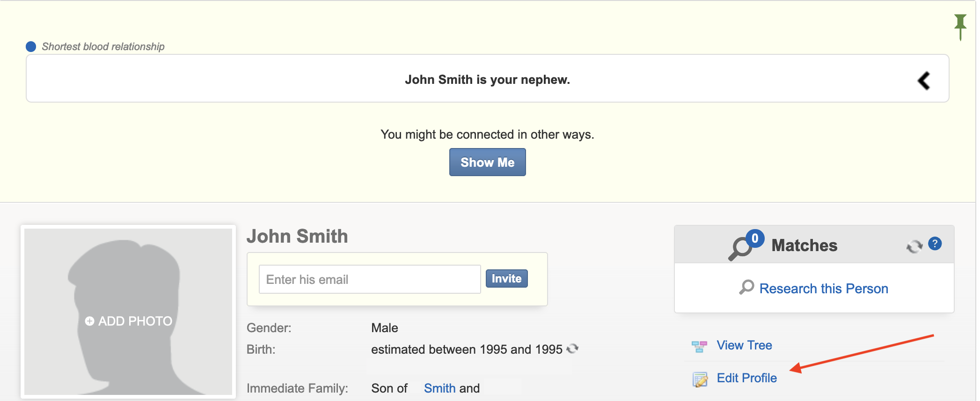Click the Invite button
980x401 pixels.
pyautogui.click(x=506, y=278)
